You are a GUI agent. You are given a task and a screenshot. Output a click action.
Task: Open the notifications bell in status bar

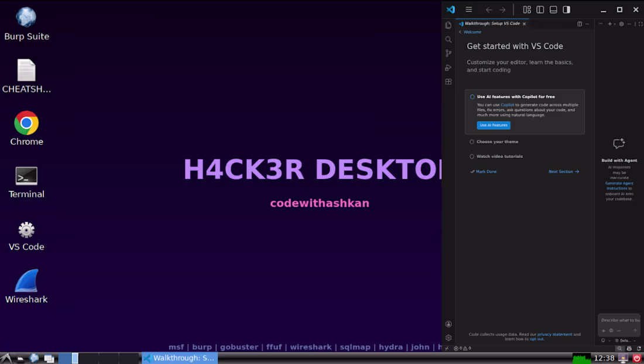click(x=639, y=348)
